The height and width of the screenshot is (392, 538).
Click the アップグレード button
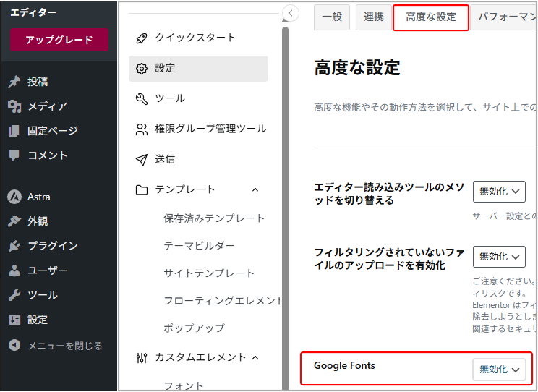pos(59,41)
